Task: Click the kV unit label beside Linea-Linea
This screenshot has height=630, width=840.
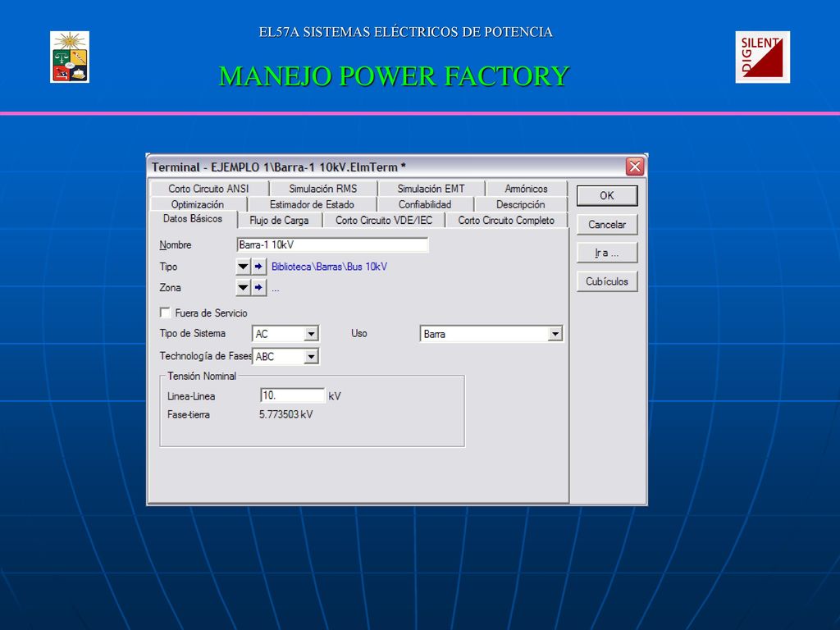Action: [335, 396]
